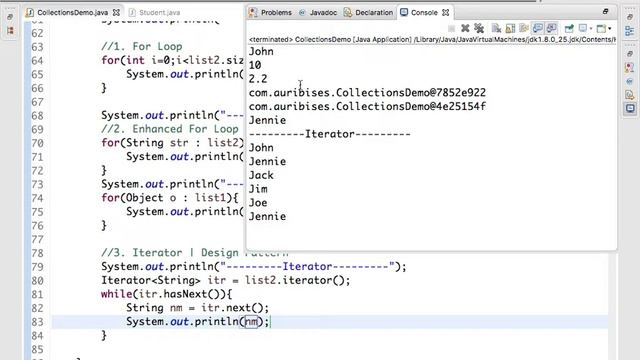Screen dimensions: 640x360
Task: Click Open Console icon
Action: (601, 28)
